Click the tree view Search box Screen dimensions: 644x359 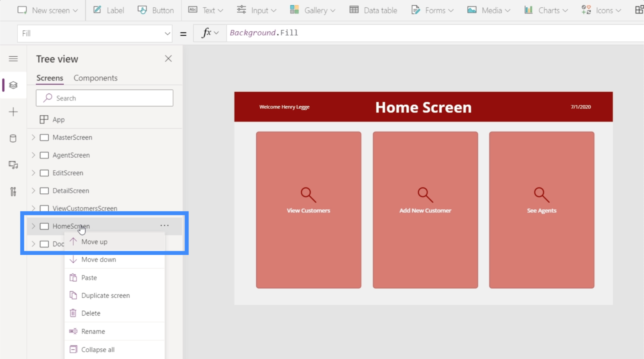click(105, 98)
